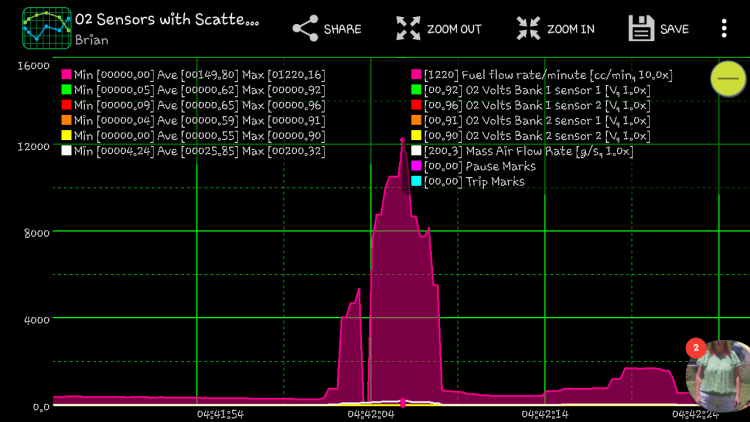Open the chat head bubble with badge 2
Screen dimensions: 750x422
[717, 376]
